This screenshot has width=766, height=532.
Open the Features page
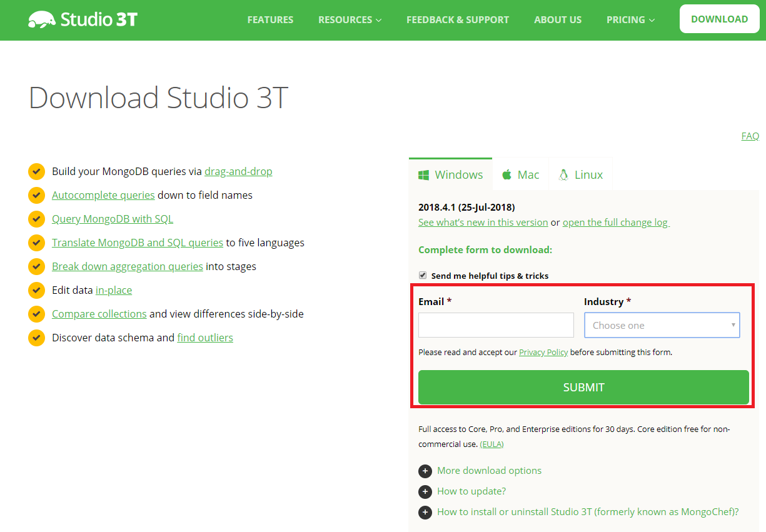[x=270, y=20]
